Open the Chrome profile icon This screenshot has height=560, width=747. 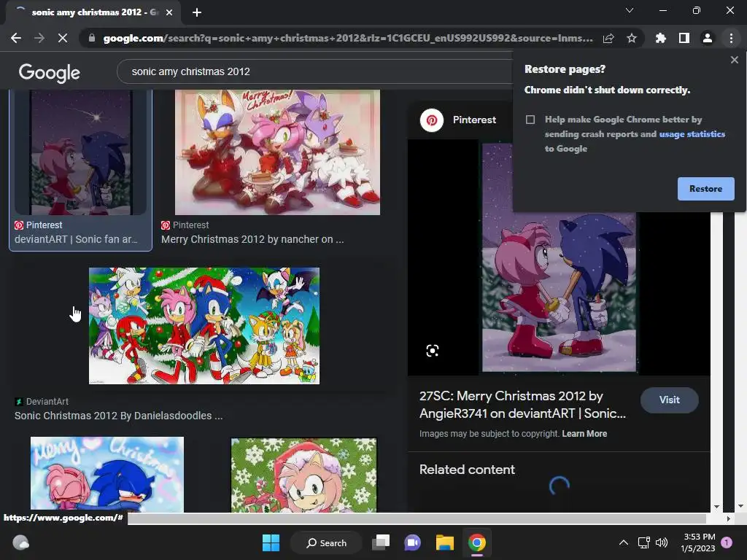708,38
